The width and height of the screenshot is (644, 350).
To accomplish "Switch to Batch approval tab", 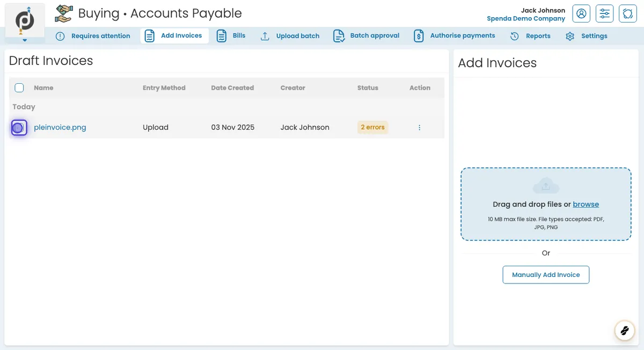I will [x=367, y=36].
